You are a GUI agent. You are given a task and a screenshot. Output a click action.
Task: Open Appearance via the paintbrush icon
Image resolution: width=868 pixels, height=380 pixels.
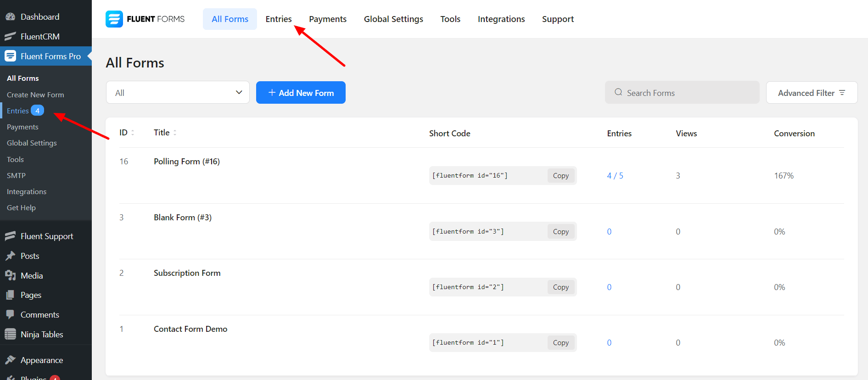pos(10,360)
